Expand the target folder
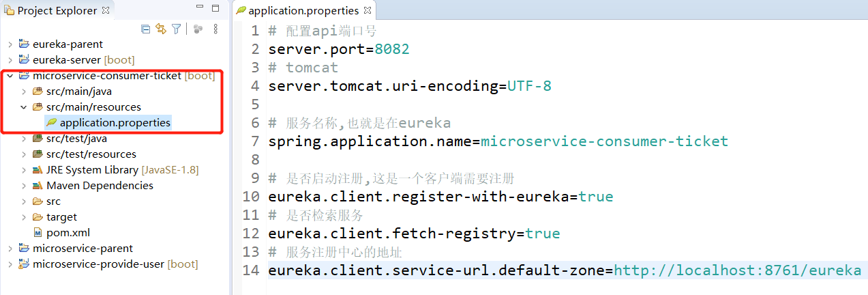Image resolution: width=868 pixels, height=295 pixels. [24, 217]
